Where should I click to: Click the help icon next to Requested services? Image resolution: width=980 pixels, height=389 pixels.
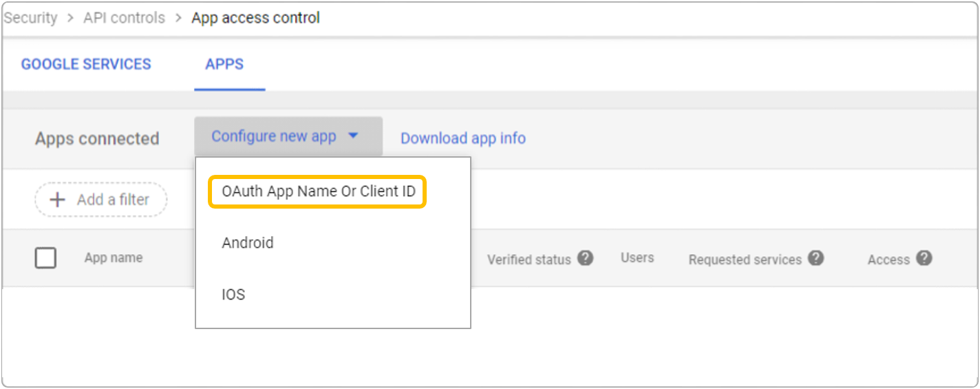coord(816,259)
